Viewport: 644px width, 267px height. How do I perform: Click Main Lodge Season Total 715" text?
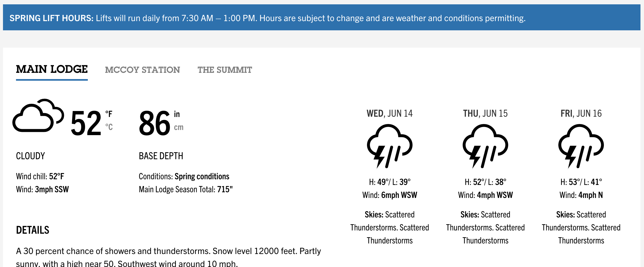(x=186, y=189)
